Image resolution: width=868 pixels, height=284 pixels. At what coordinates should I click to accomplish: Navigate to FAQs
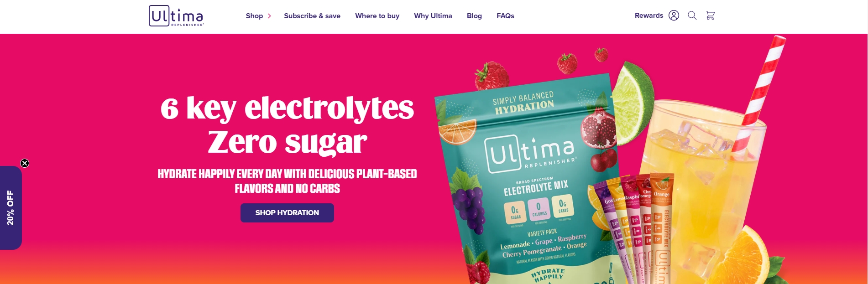pyautogui.click(x=505, y=16)
